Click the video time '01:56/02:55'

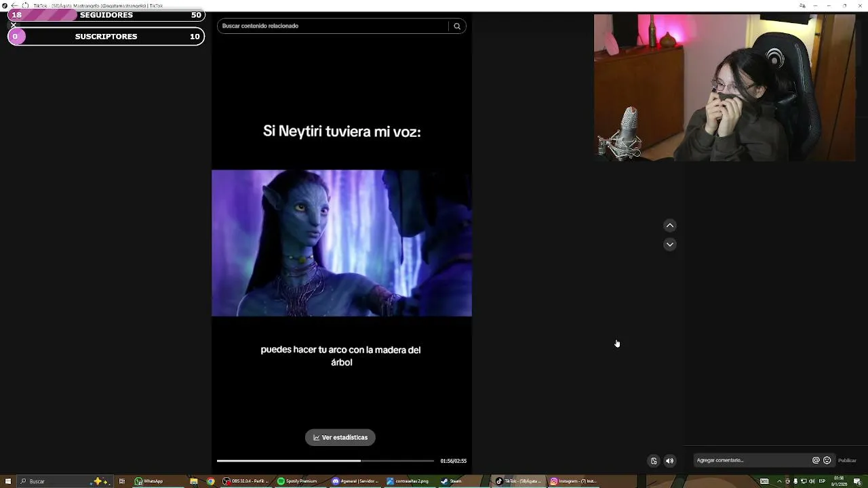(x=453, y=461)
